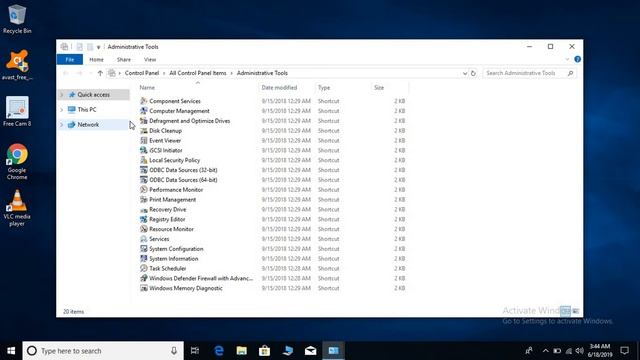Viewport: 640px width, 360px height.
Task: Select ODBC Data Sources (32-bit) icon
Action: tap(144, 170)
